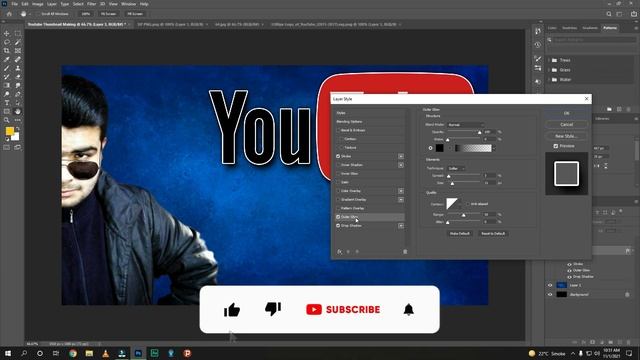Screen dimensions: 640x360
Task: Click the Fit Screen button
Action: pyautogui.click(x=108, y=14)
